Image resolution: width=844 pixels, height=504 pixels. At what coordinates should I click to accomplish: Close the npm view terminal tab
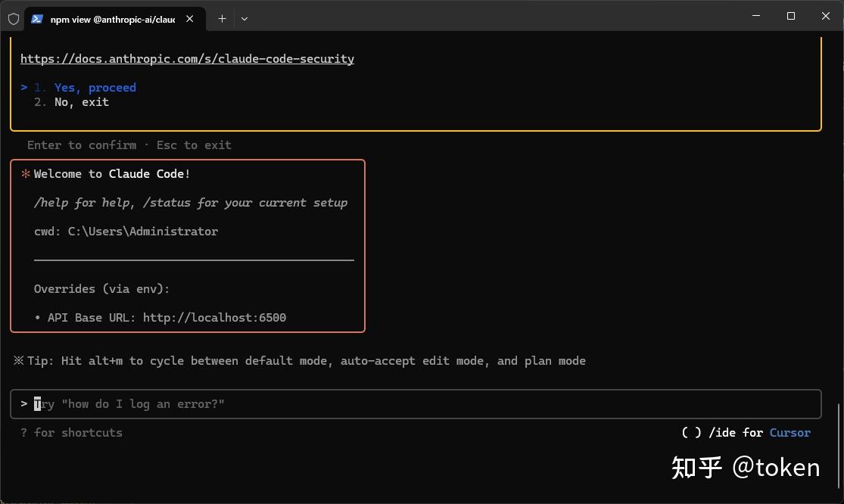point(190,19)
